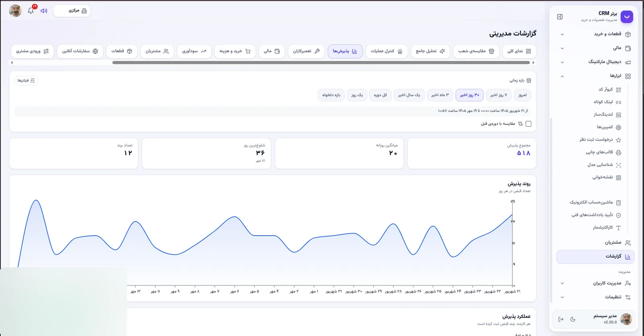The height and width of the screenshot is (336, 644).
Task: Open the مرکزی branch selector
Action: click(72, 11)
